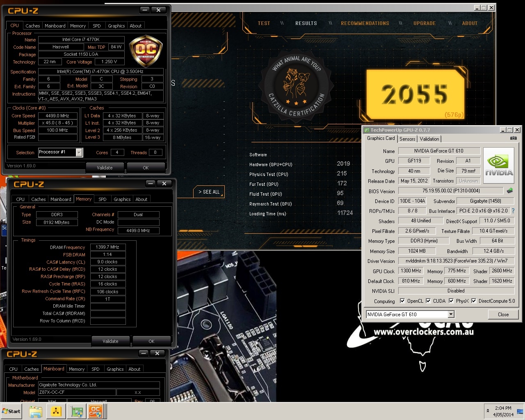Toggle the OpenCL checkbox
The image size is (525, 420).
tap(402, 301)
